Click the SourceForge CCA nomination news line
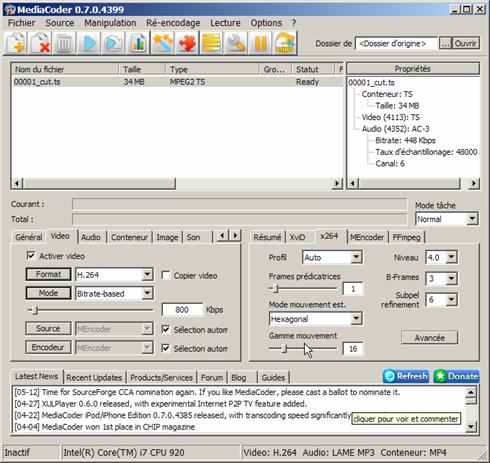The image size is (490, 463). coord(207,392)
